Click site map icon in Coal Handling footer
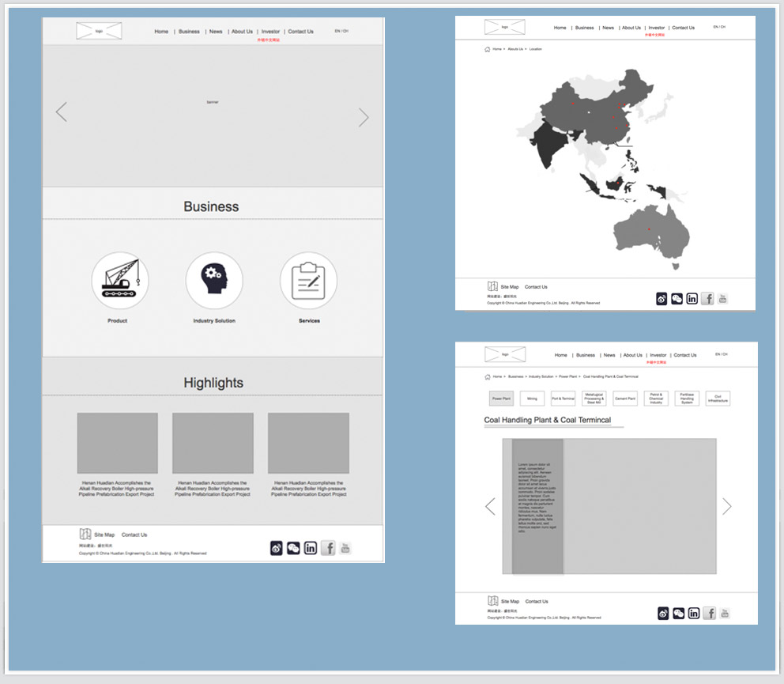This screenshot has height=684, width=784. pyautogui.click(x=493, y=600)
